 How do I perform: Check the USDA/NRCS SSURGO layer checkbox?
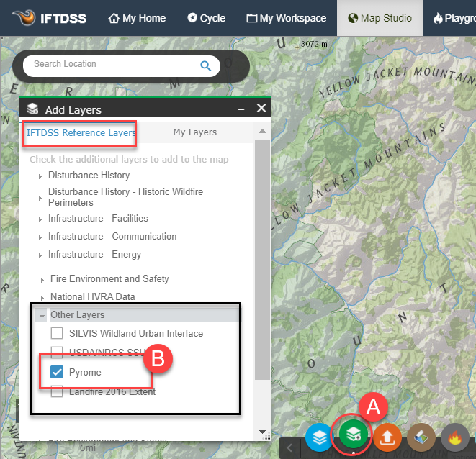point(57,353)
